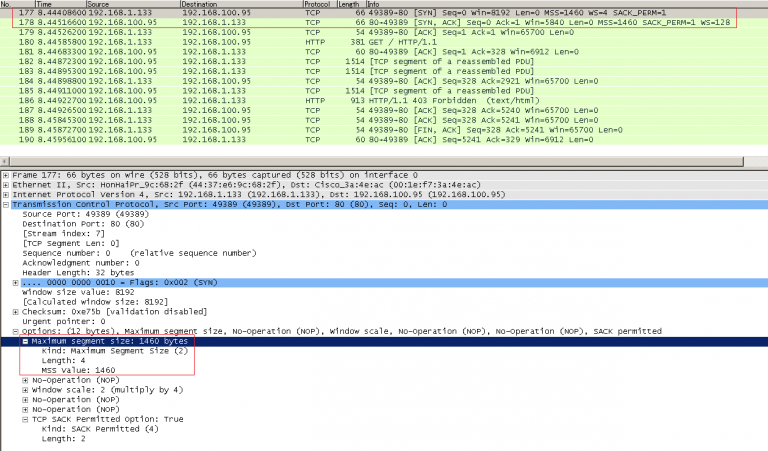Image resolution: width=768 pixels, height=451 pixels.
Task: Select the Source Port: 49389 line
Action: (x=80, y=214)
